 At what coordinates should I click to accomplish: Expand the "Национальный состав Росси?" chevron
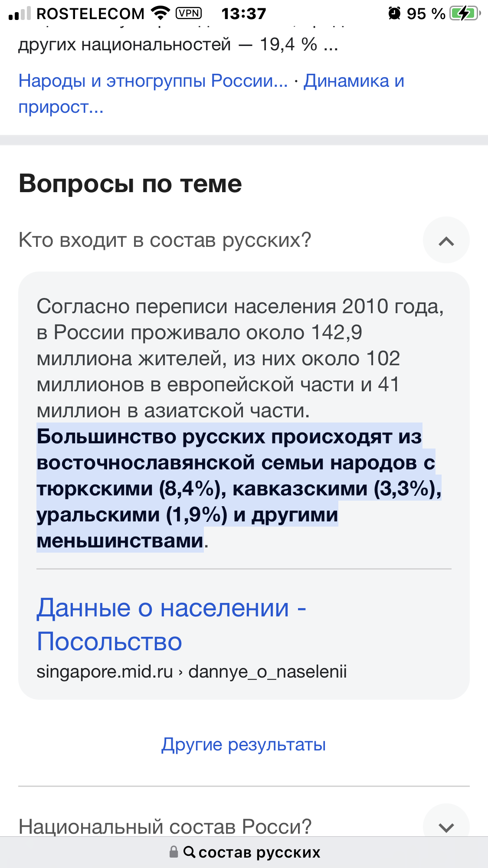446,826
